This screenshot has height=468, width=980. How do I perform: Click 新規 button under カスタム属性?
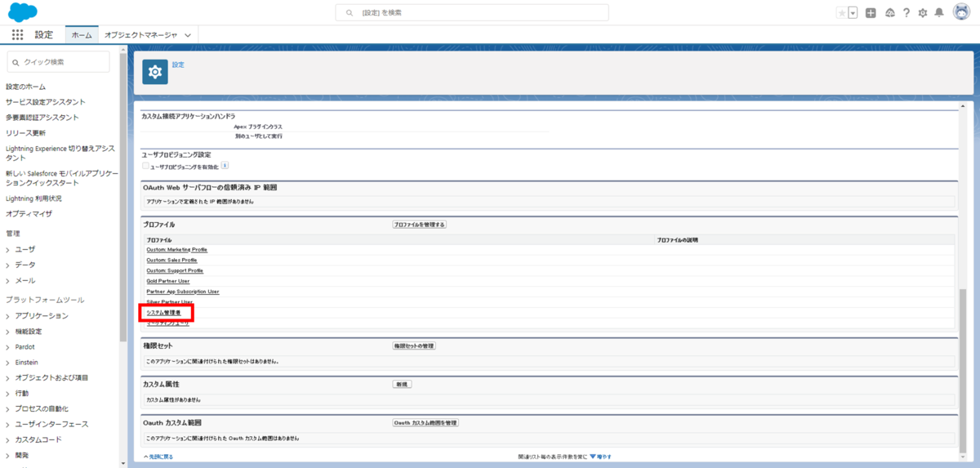coord(402,385)
